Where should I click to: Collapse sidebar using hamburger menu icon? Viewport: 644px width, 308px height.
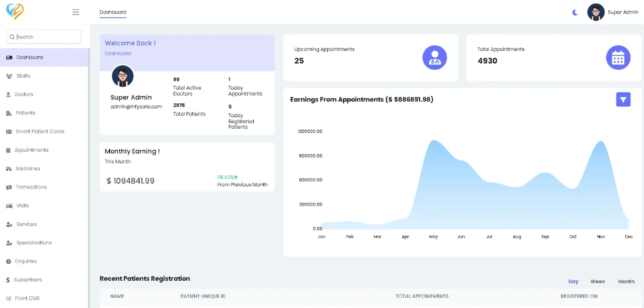pyautogui.click(x=76, y=12)
